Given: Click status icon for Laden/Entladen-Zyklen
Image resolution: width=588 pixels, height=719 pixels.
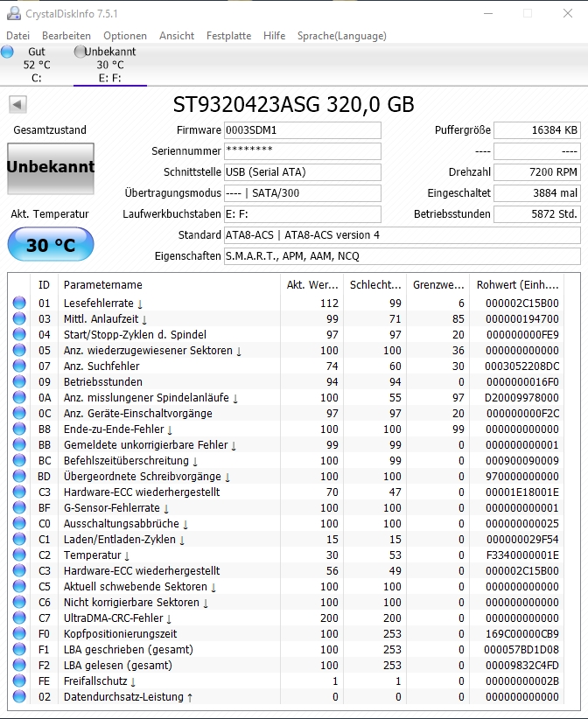Looking at the screenshot, I should 19,539.
